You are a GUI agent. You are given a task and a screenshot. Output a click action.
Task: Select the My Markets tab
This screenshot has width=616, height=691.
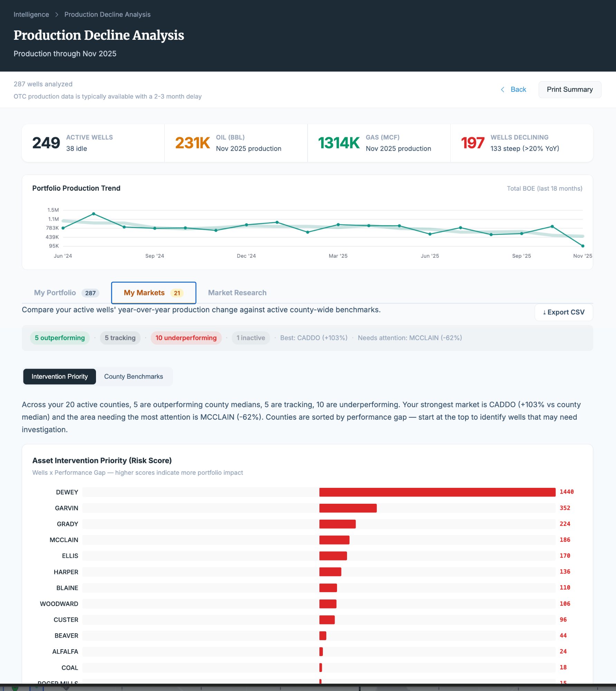(x=153, y=293)
